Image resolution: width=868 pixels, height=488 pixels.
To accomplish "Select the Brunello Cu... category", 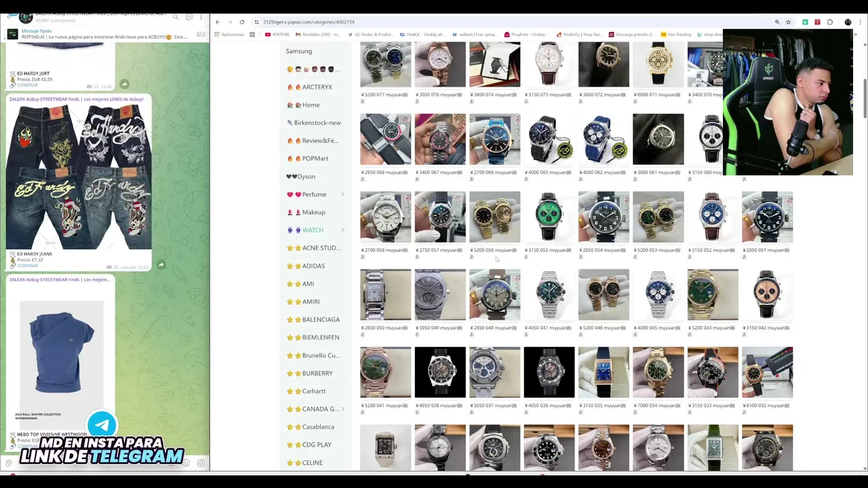I will (x=314, y=355).
